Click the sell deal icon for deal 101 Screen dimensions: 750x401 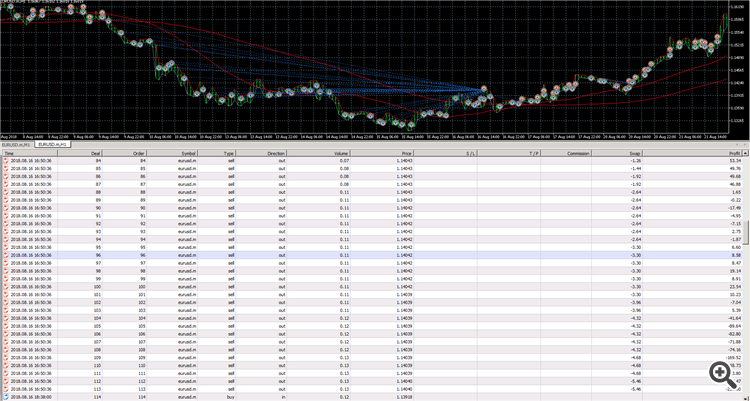[6, 295]
